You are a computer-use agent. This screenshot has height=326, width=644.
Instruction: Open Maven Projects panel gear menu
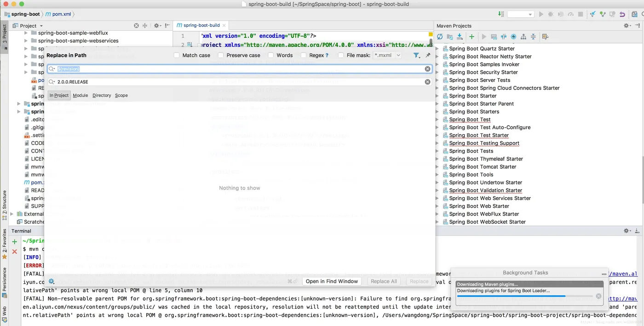pyautogui.click(x=627, y=26)
